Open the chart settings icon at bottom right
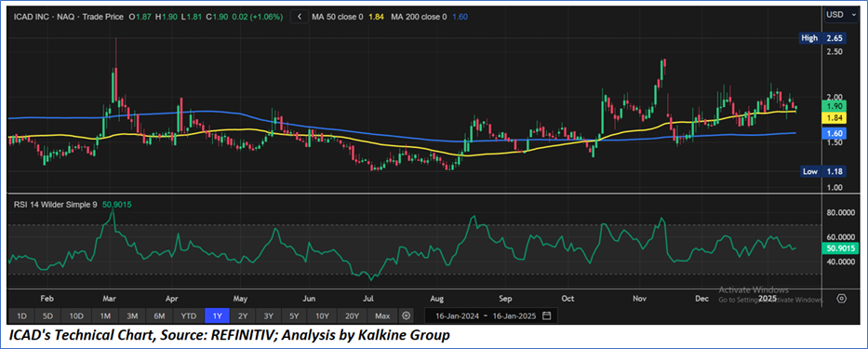Viewport: 868px width, 349px height. point(842,299)
